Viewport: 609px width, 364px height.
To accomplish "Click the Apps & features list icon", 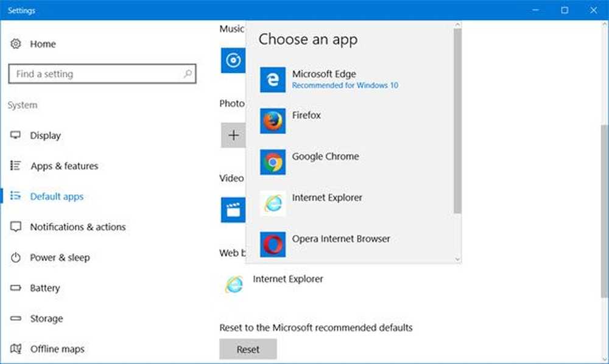I will click(x=16, y=166).
